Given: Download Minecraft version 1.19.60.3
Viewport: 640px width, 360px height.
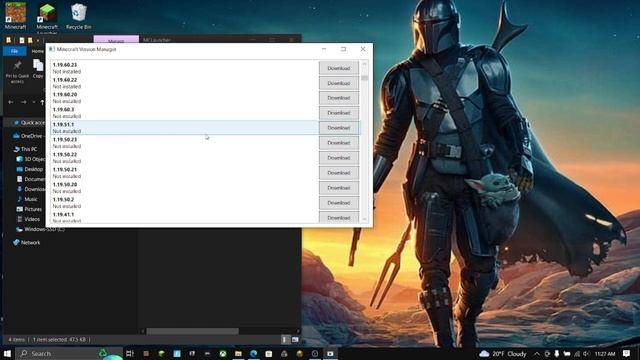Looking at the screenshot, I should click(x=339, y=113).
